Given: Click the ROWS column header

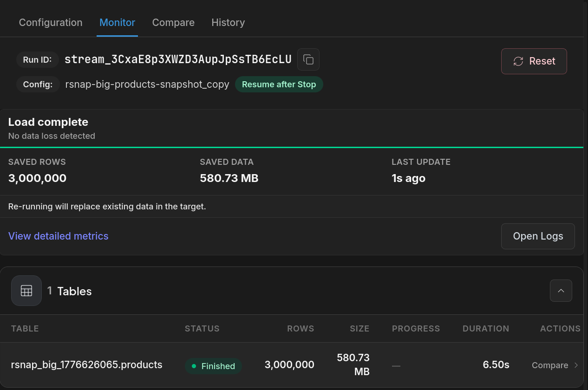Looking at the screenshot, I should click(x=301, y=329).
